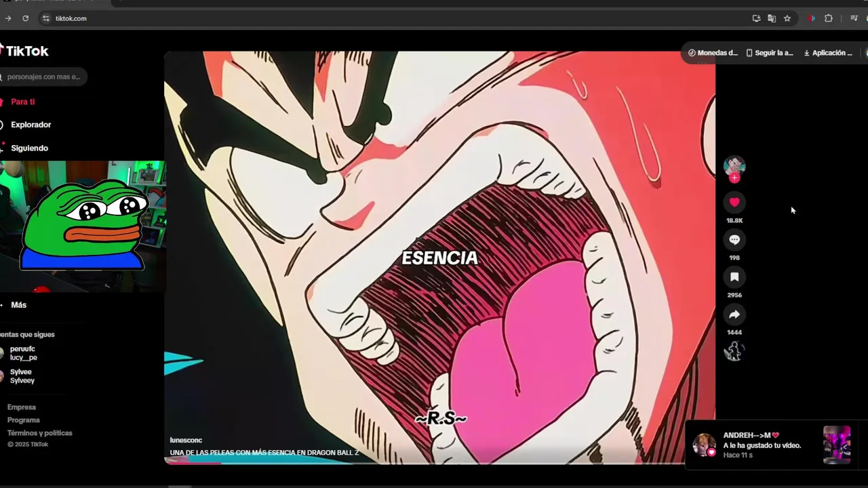868x488 pixels.
Task: Open Siguiendo feed
Action: point(29,148)
